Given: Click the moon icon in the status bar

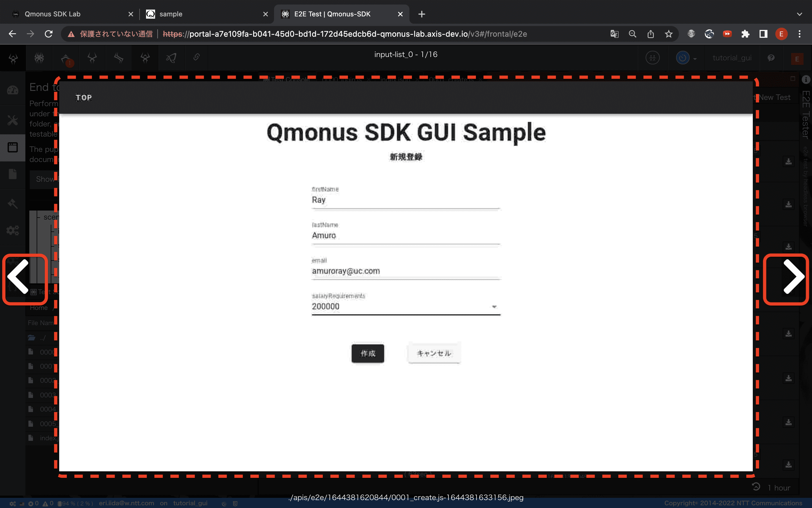Looking at the screenshot, I should (224, 503).
